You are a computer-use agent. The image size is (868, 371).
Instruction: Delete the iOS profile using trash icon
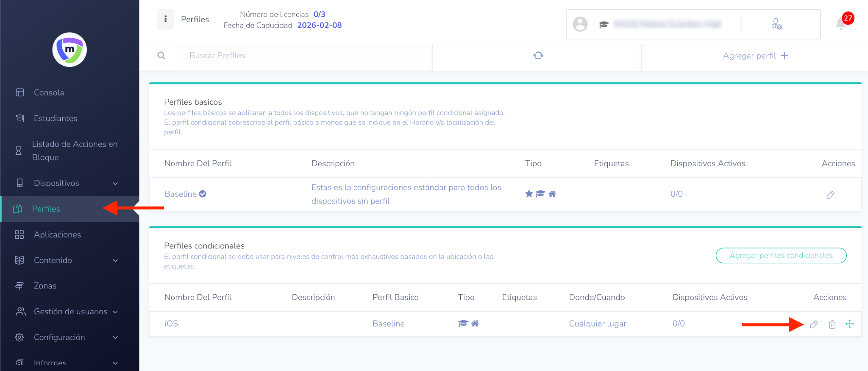tap(832, 324)
